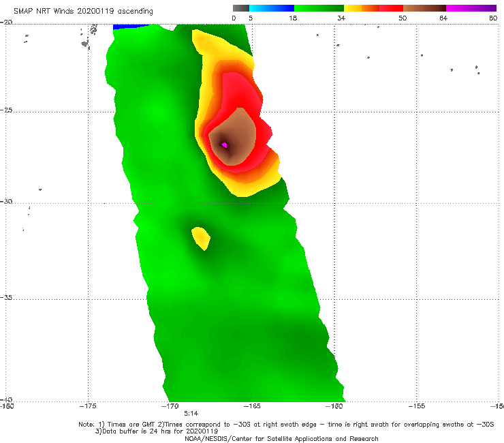Click the green segment of the color bar
Image resolution: width=504 pixels, height=443 pixels.
point(319,8)
